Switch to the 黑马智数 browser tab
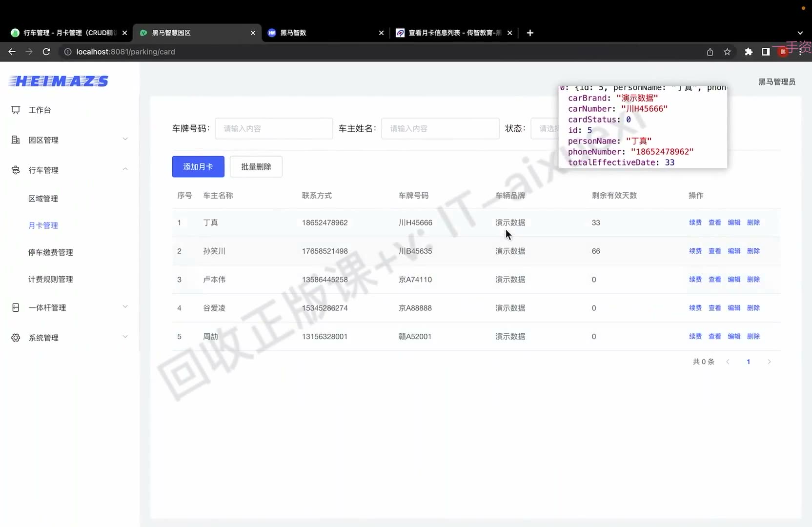This screenshot has height=527, width=812. click(x=325, y=33)
